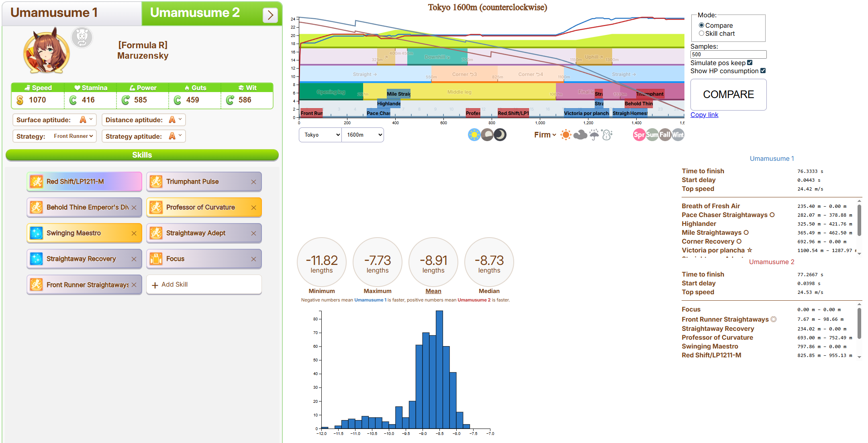Click the Straightaway Recovery blue skill icon

(37, 259)
